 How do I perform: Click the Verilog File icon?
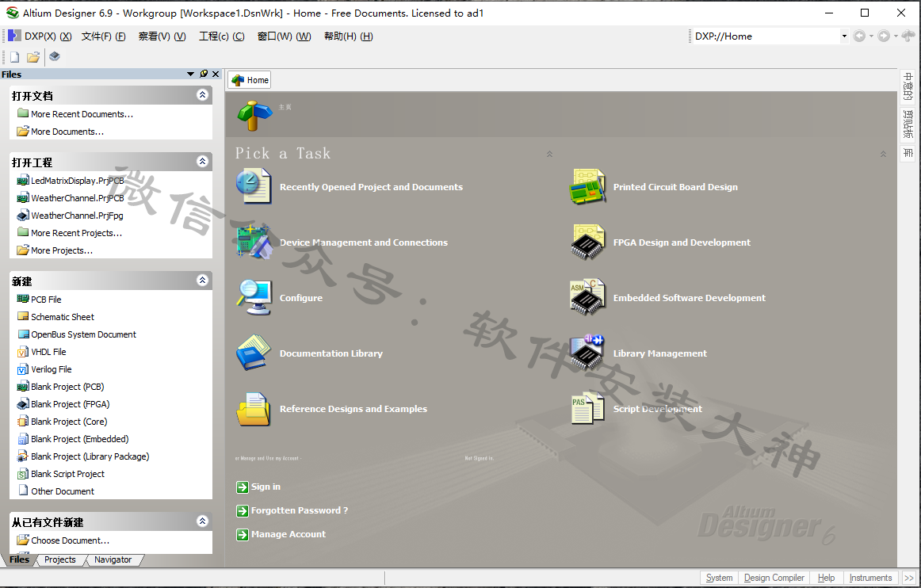pos(23,369)
